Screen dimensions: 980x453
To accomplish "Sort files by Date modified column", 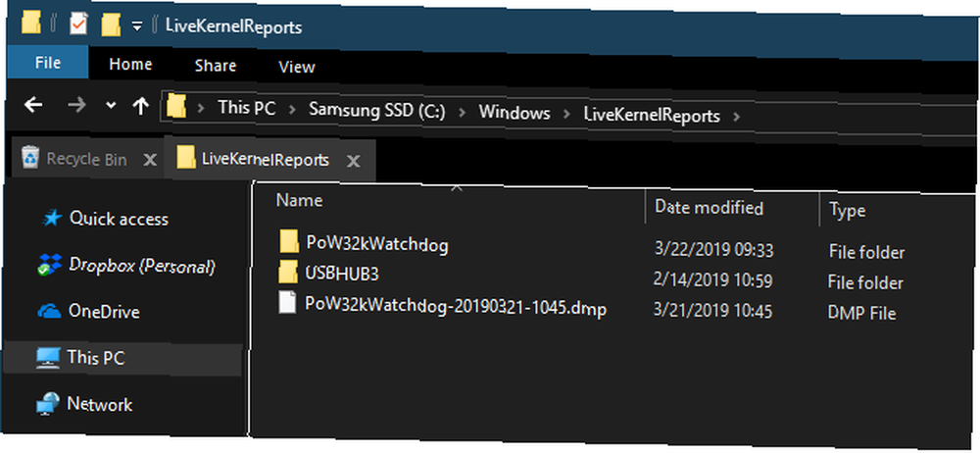I will pyautogui.click(x=709, y=207).
